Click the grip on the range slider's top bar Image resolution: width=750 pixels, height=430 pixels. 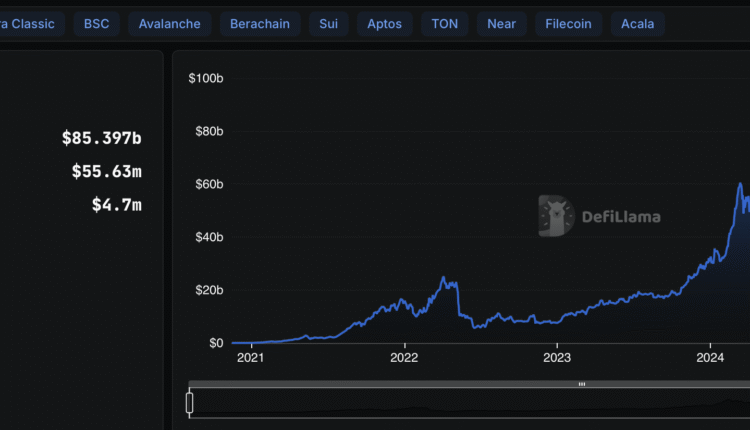click(581, 384)
